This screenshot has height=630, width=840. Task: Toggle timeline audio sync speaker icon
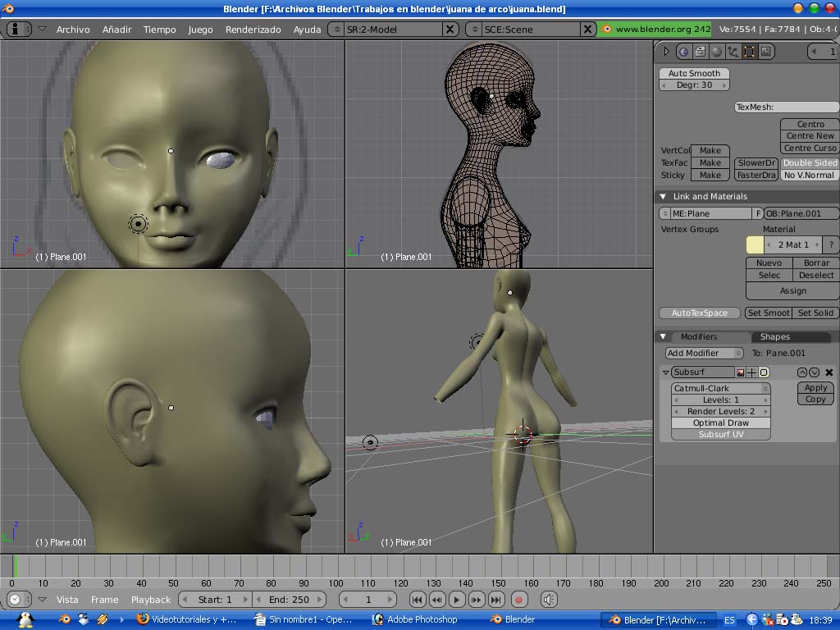[548, 600]
